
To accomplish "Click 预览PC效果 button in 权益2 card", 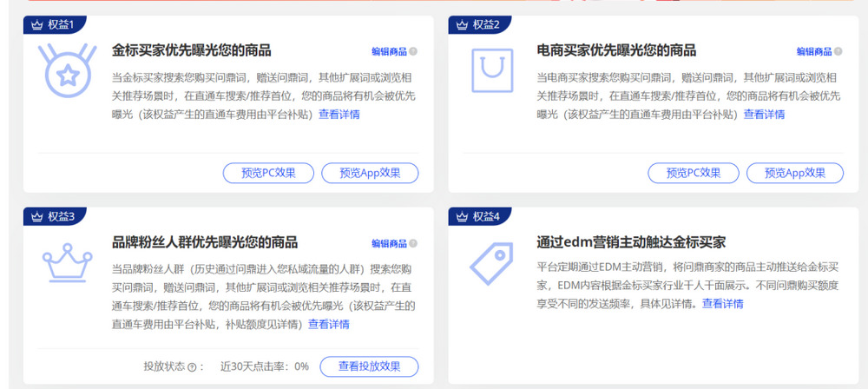I will (694, 173).
